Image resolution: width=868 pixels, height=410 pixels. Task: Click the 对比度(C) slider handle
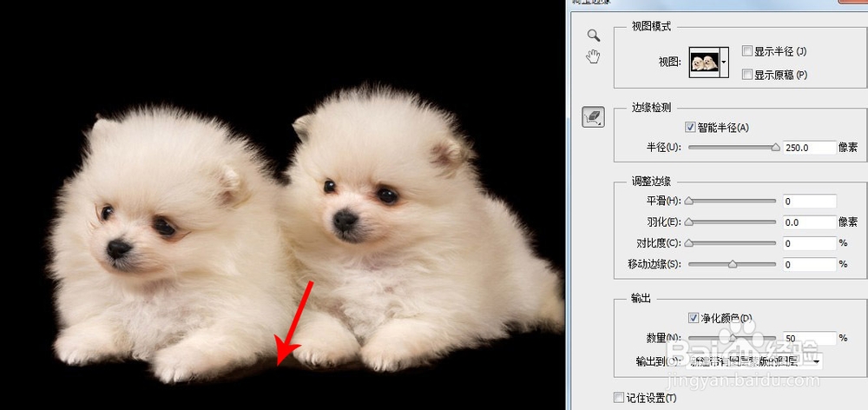[688, 243]
